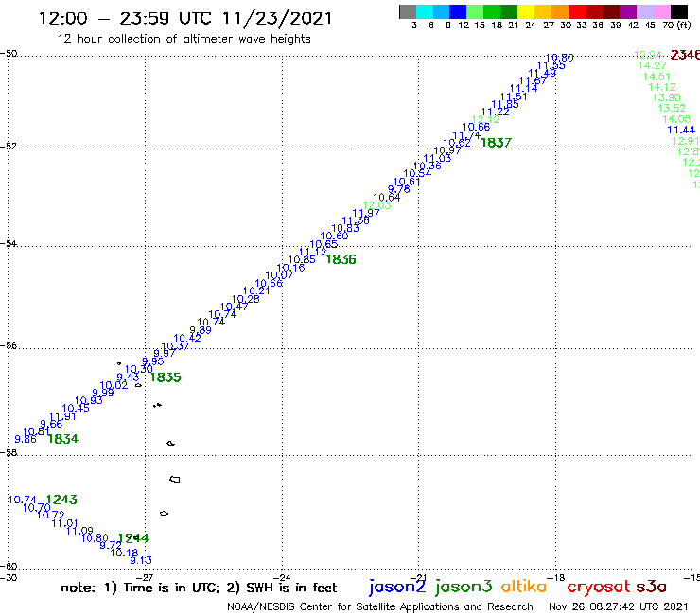700x615 pixels.
Task: Click the 14.05 wave height value
Action: [x=676, y=119]
